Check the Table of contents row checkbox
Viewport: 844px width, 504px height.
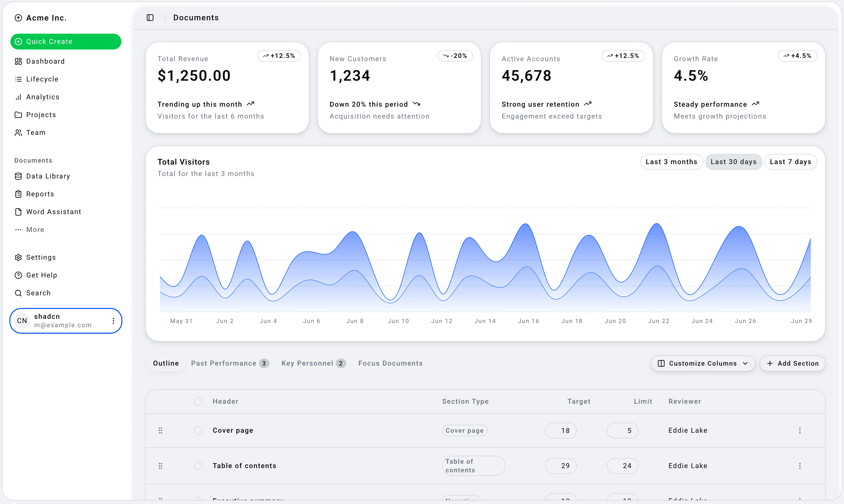[198, 466]
